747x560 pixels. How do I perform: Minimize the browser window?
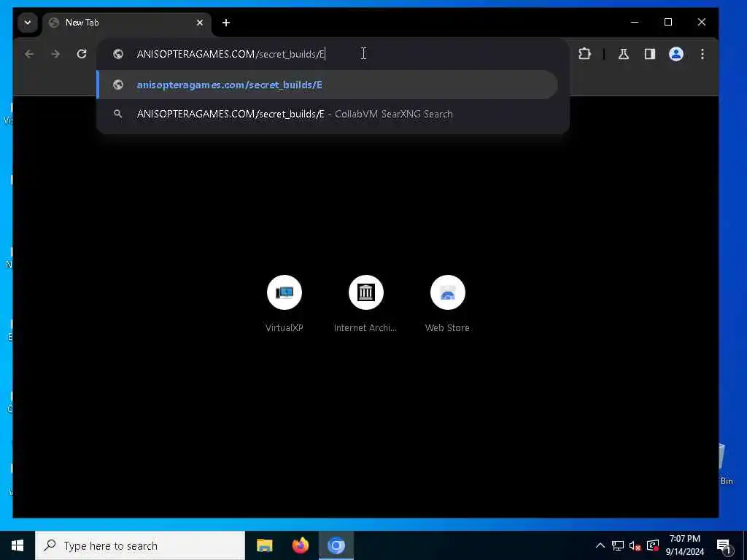(x=635, y=23)
